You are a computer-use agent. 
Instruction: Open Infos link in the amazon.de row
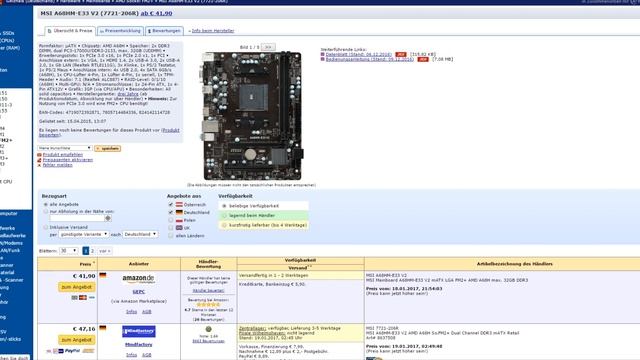pyautogui.click(x=131, y=311)
